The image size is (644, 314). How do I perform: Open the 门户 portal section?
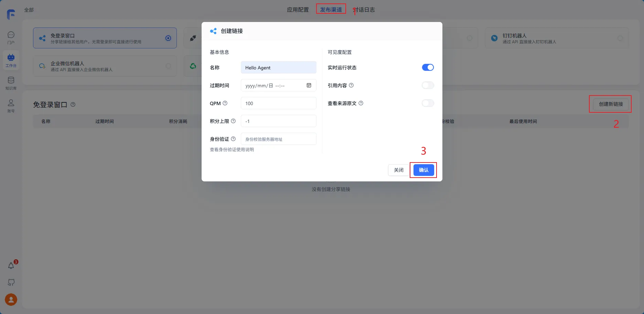(x=11, y=37)
